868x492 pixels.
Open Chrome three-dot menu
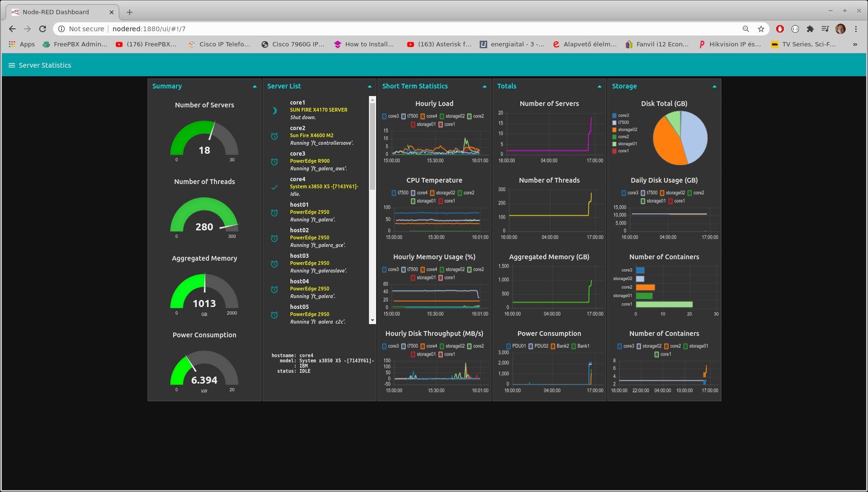(x=856, y=29)
